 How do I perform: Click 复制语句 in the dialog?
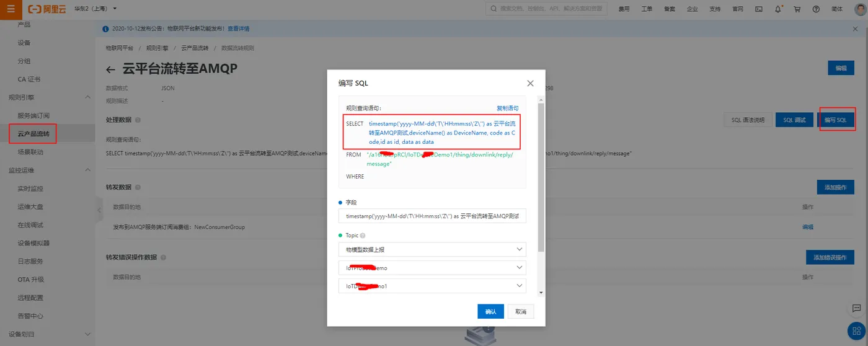click(507, 108)
